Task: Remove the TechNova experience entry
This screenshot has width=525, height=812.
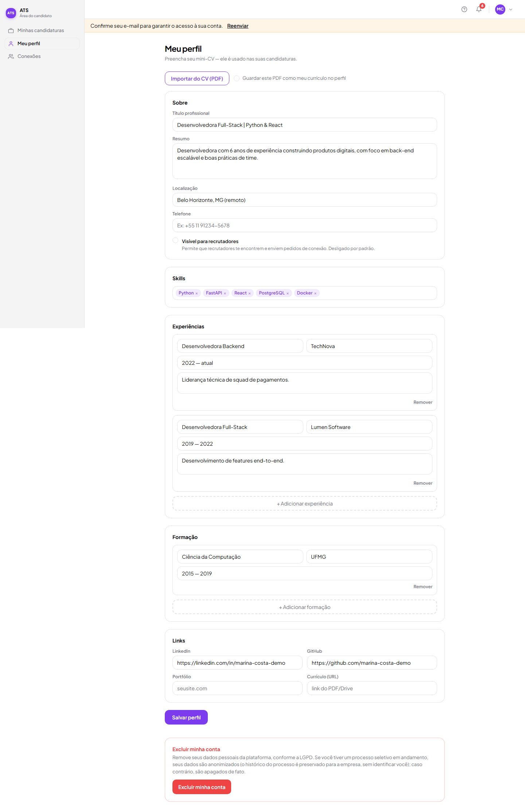Action: coord(423,402)
